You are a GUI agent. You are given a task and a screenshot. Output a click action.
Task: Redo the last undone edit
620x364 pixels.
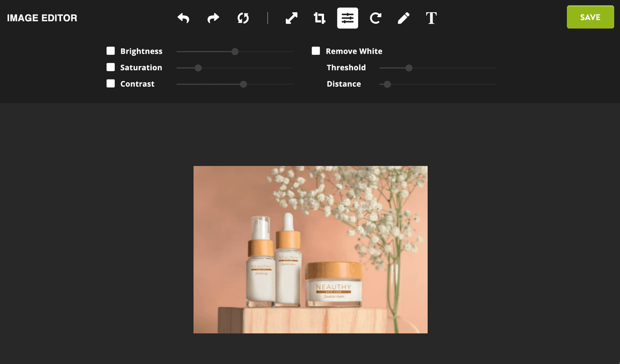pyautogui.click(x=213, y=19)
